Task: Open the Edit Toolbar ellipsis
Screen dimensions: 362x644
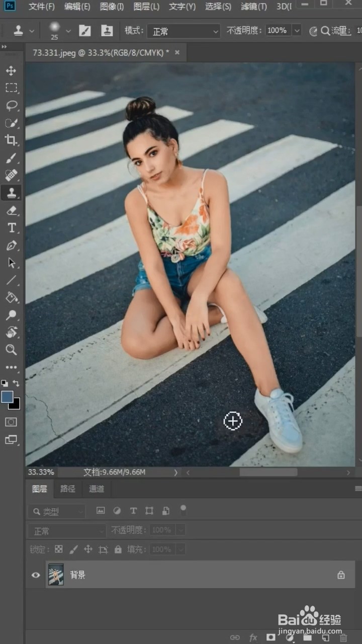Action: pyautogui.click(x=11, y=367)
